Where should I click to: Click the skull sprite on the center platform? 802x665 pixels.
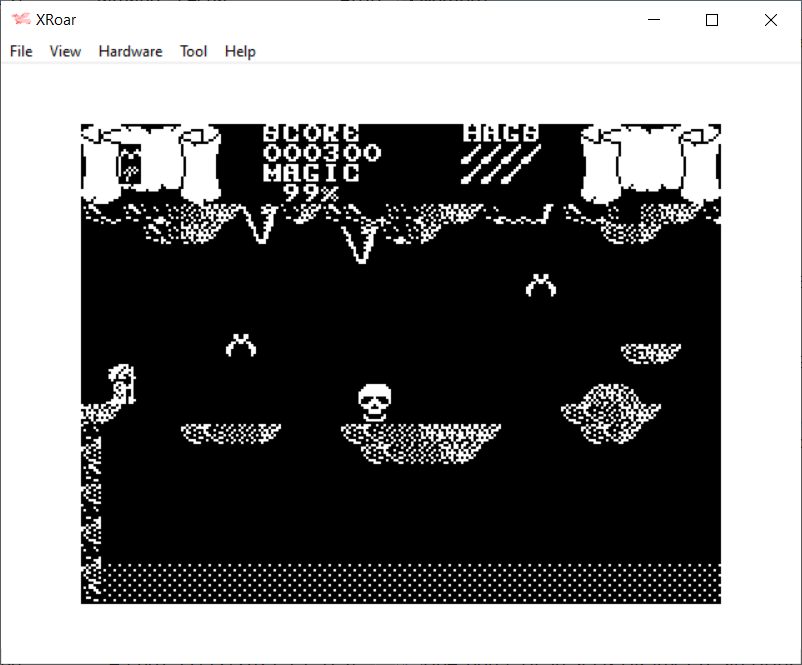coord(373,402)
